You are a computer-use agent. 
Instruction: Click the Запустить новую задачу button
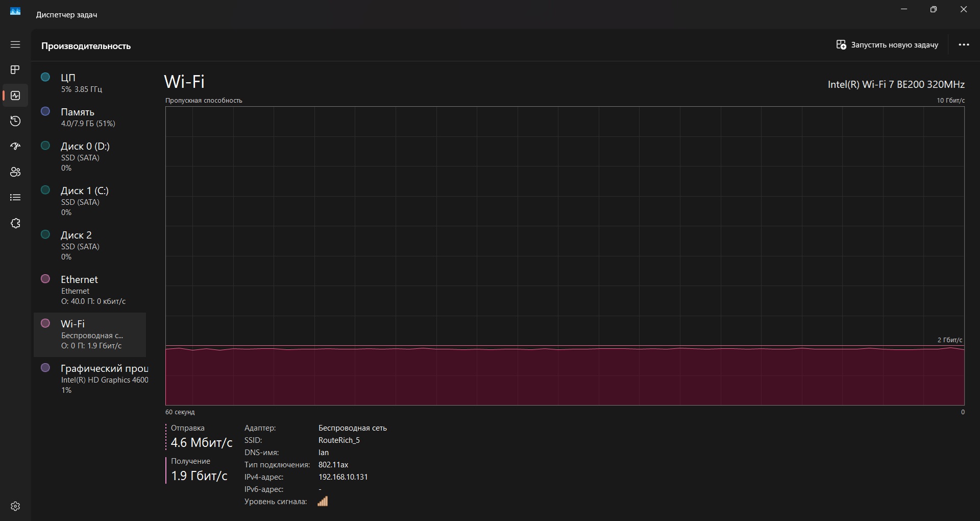pyautogui.click(x=887, y=45)
